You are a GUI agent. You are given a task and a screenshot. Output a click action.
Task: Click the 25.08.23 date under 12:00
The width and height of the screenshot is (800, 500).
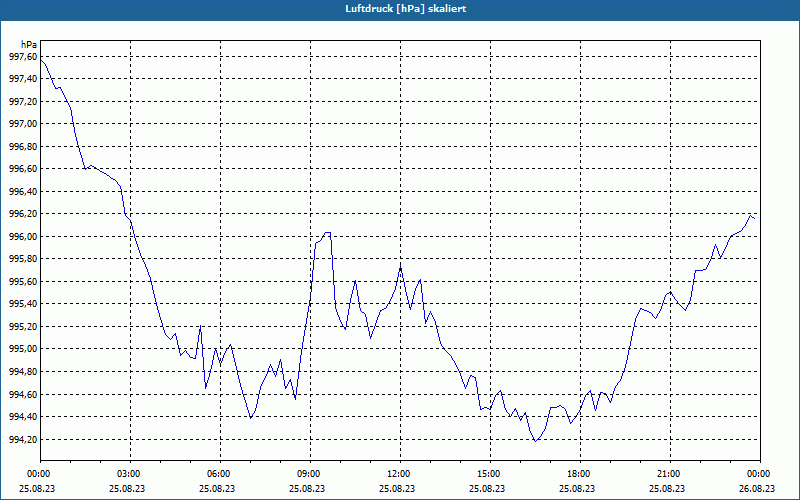pos(397,488)
